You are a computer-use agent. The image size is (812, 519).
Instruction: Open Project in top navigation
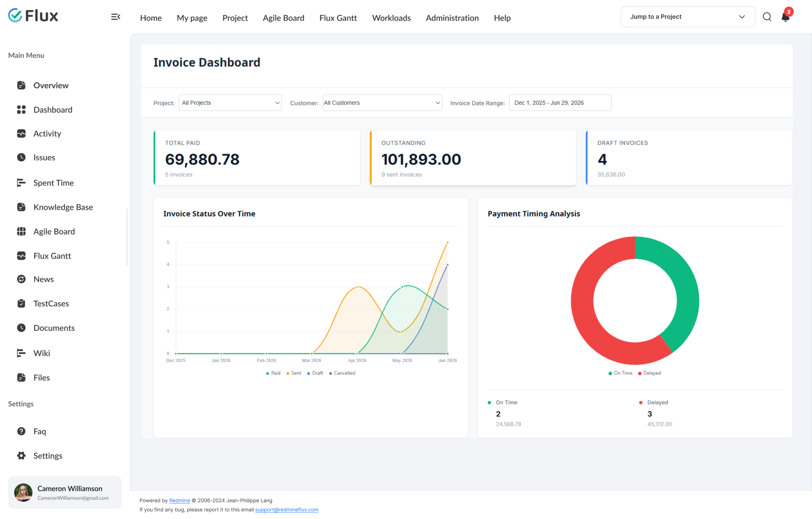235,18
